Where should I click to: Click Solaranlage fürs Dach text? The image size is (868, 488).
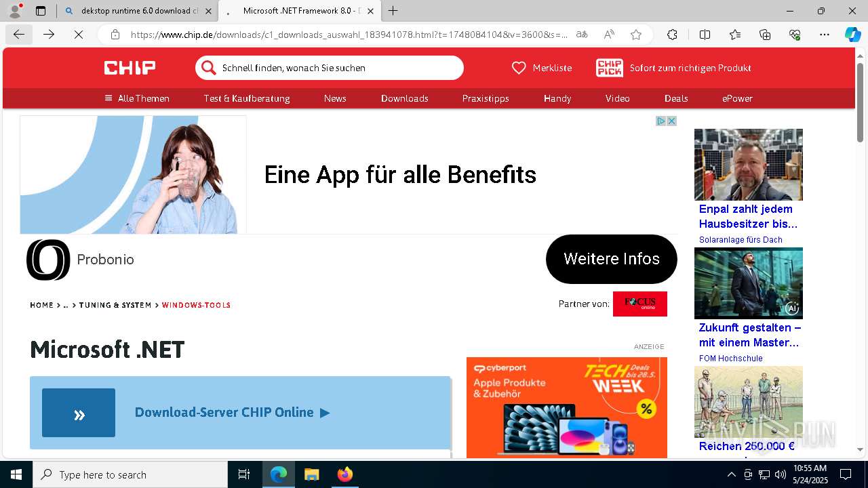click(x=741, y=240)
